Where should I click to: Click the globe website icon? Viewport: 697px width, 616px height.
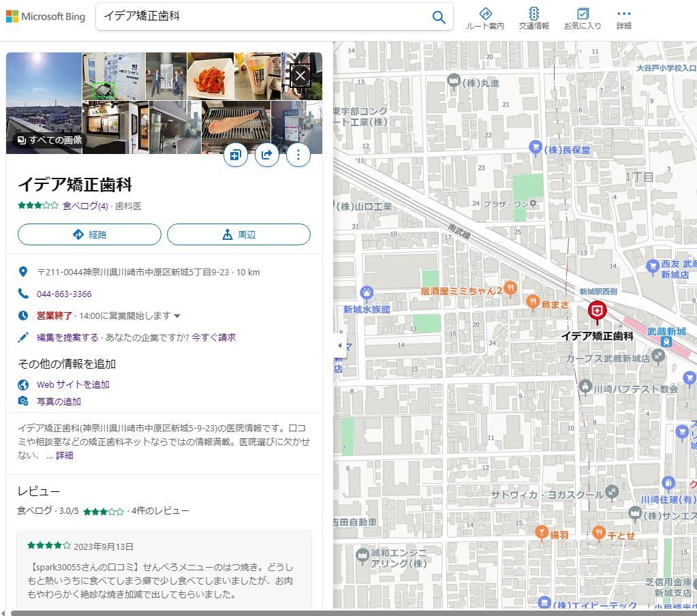(23, 384)
